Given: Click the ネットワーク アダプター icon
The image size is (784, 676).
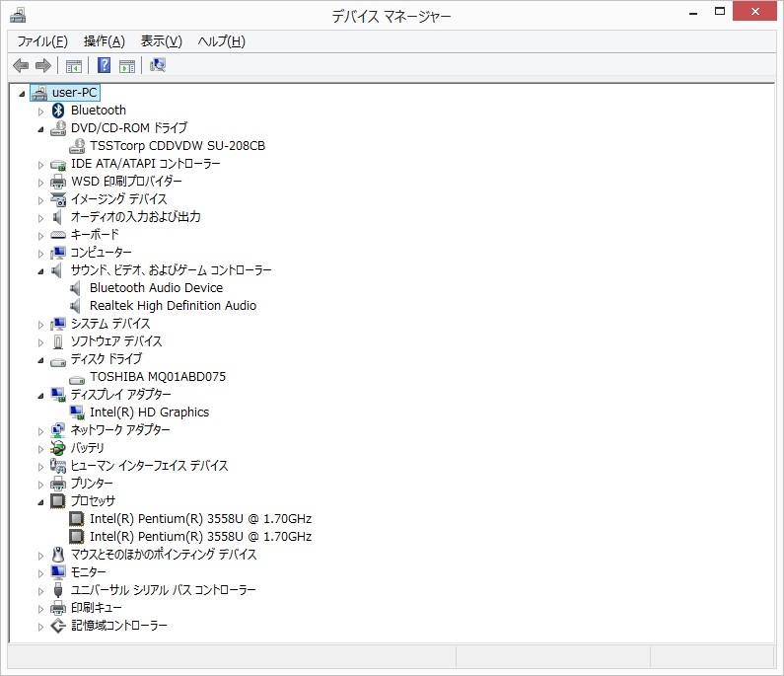Looking at the screenshot, I should [58, 430].
